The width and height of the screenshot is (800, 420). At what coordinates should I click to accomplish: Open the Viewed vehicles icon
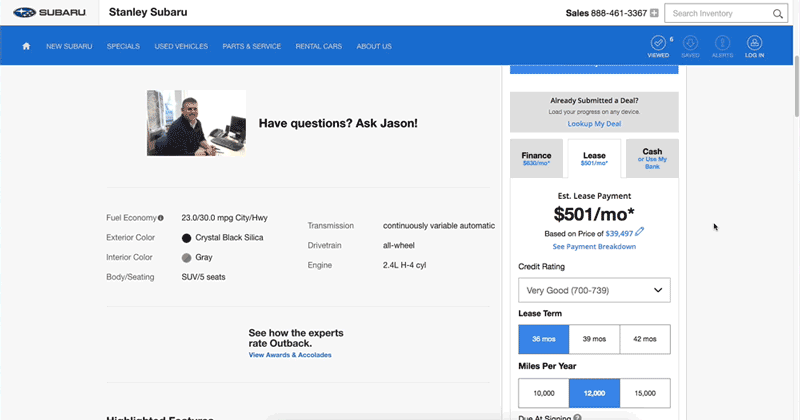coord(658,46)
